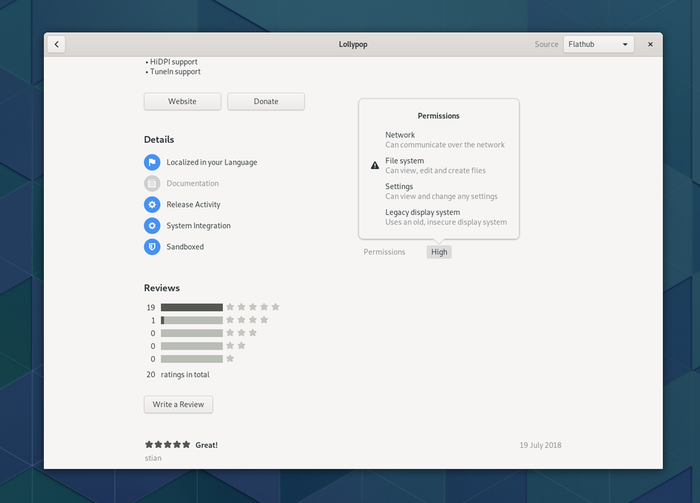Click the Write a Review button

tap(178, 404)
